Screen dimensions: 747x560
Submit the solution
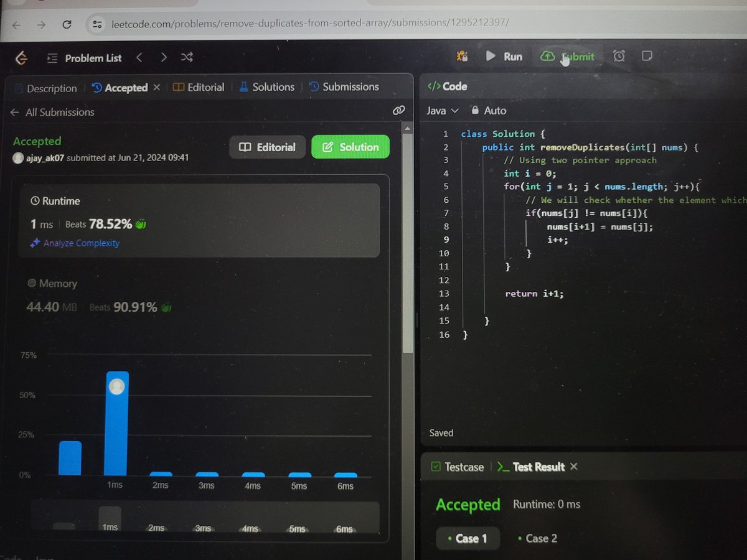coord(567,57)
